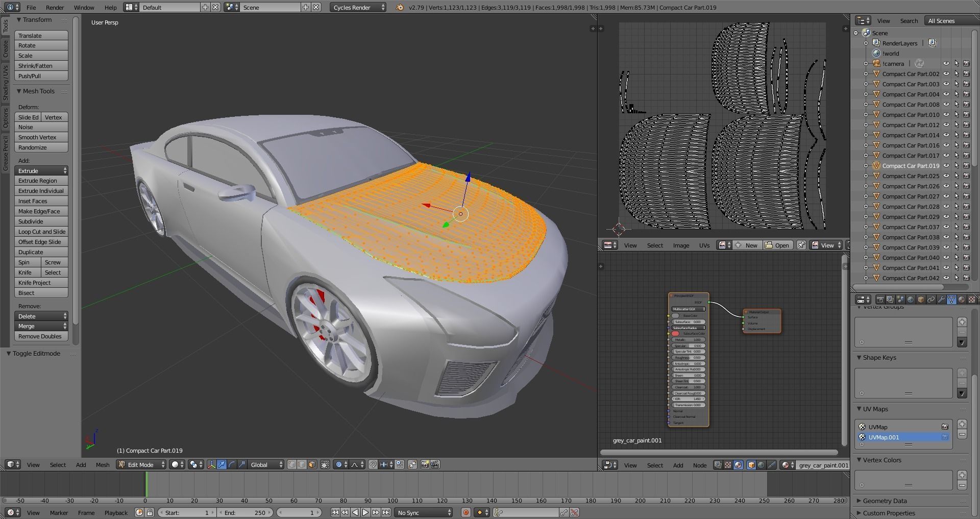Viewport: 980px width, 519px height.
Task: Hide Compact Car Part.002 via eye icon
Action: [x=946, y=74]
